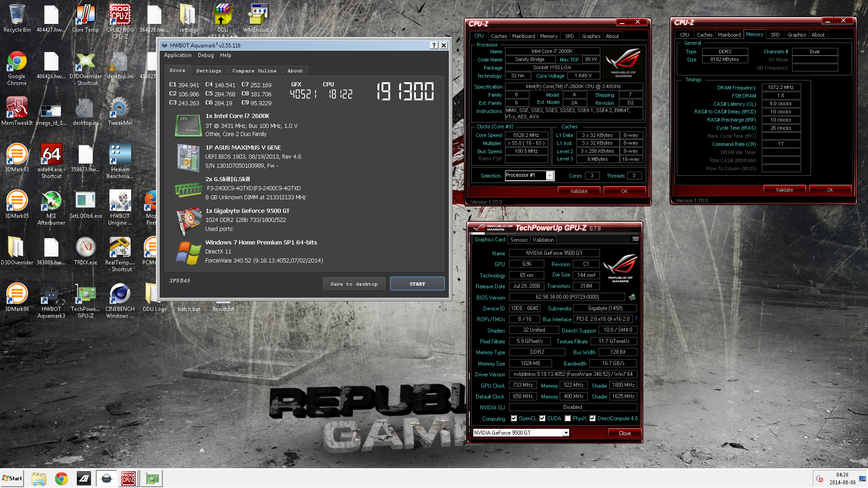Click Validate in the CPU-Z CPU window

[x=579, y=191]
